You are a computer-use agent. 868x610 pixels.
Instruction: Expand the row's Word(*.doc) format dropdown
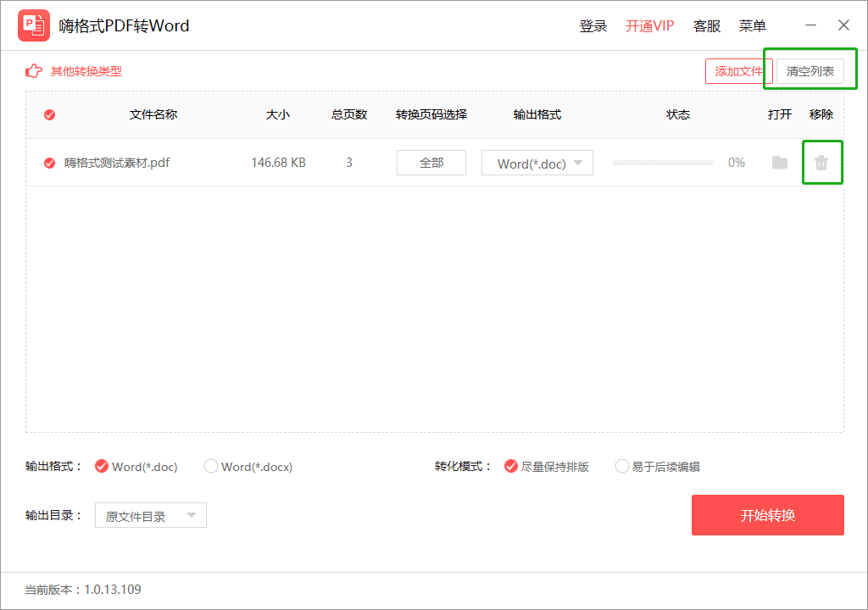(537, 163)
